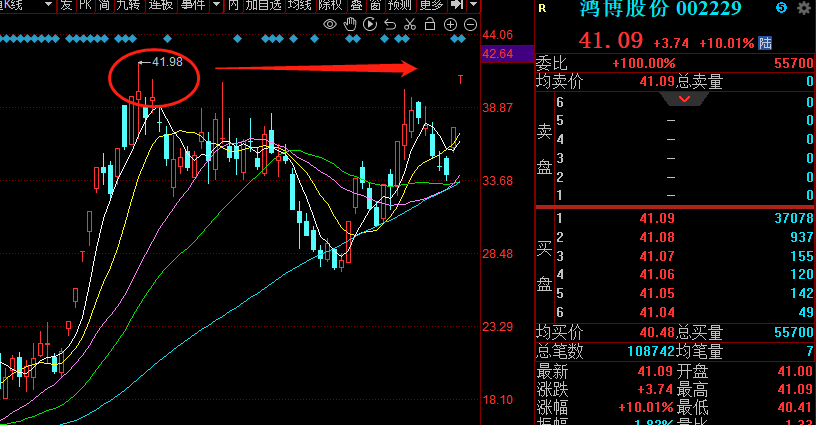This screenshot has height=425, width=816.
Task: Click the 陆 Stock Connect badge
Action: (x=765, y=43)
